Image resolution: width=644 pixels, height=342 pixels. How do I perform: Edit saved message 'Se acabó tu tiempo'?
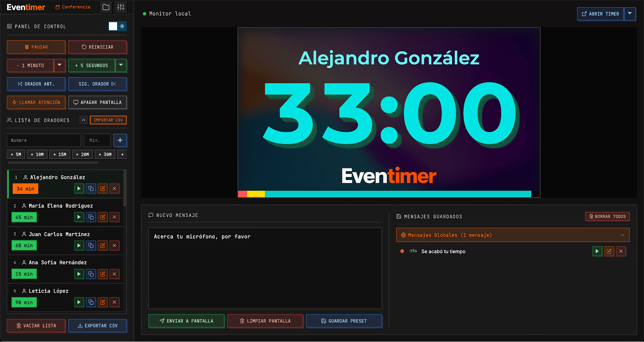point(609,251)
